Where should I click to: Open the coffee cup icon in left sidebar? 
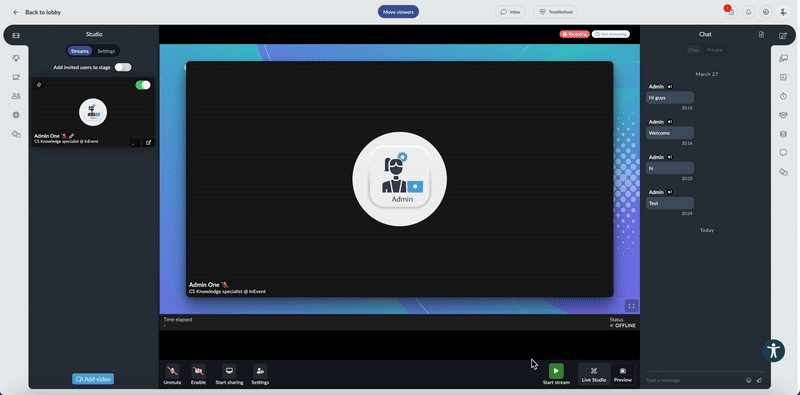pos(16,77)
